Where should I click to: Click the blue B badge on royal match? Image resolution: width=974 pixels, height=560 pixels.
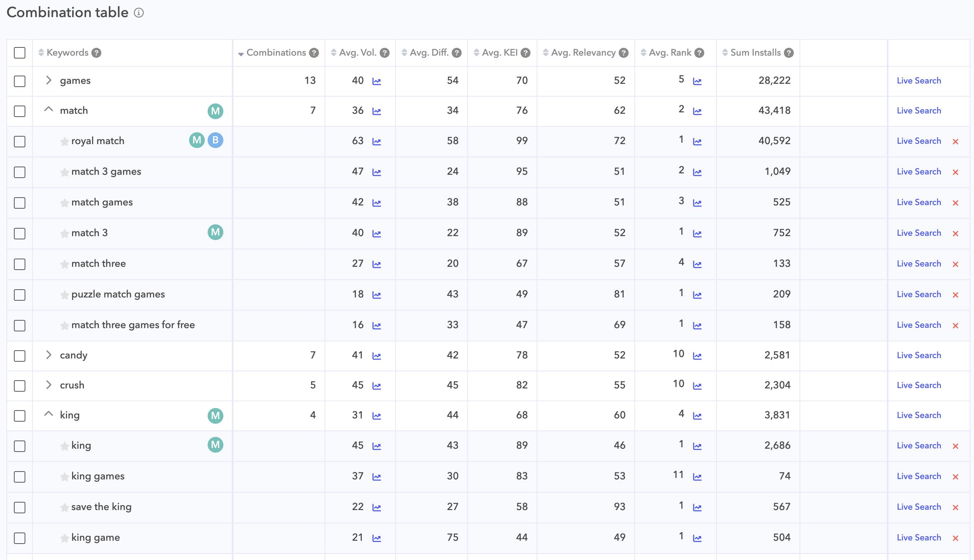(x=215, y=141)
